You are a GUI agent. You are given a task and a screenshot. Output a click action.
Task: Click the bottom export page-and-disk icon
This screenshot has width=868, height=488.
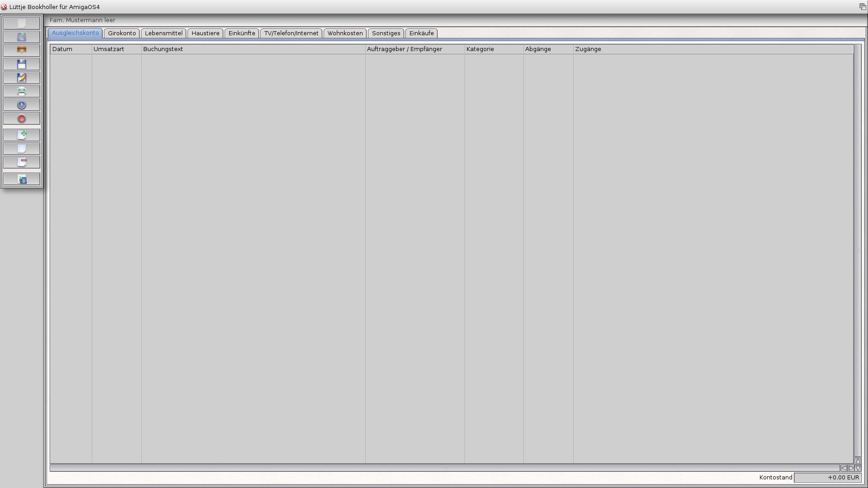[21, 179]
